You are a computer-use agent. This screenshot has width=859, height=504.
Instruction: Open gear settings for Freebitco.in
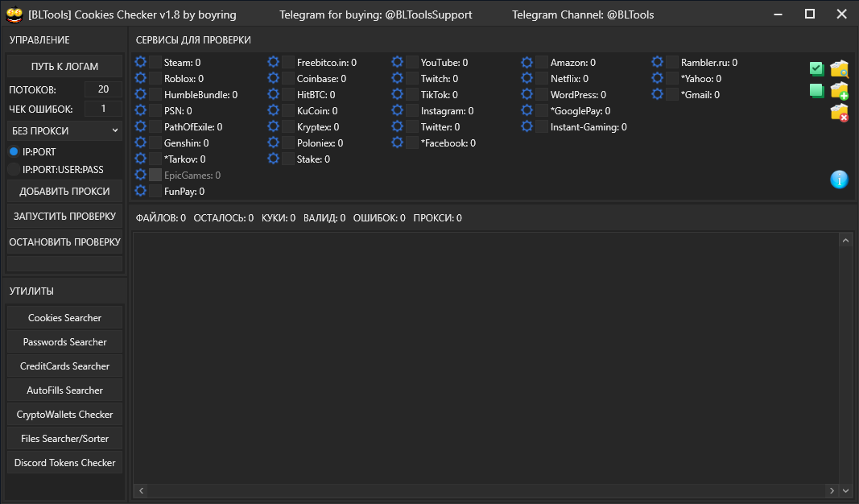pos(274,62)
